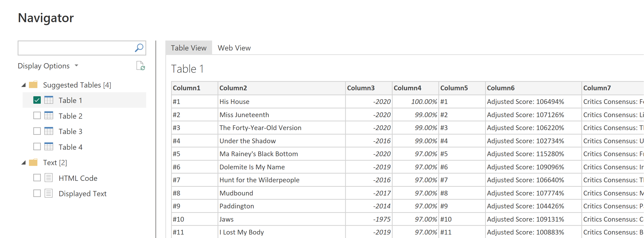This screenshot has width=644, height=238.
Task: Click the HTML Code document icon
Action: point(48,178)
